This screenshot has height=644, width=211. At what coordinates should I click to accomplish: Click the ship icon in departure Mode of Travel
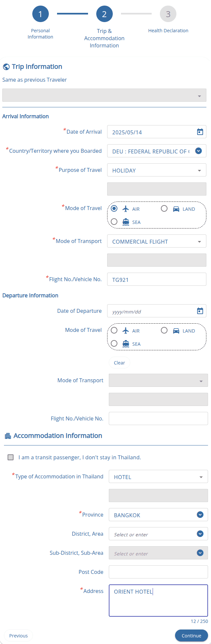[126, 344]
